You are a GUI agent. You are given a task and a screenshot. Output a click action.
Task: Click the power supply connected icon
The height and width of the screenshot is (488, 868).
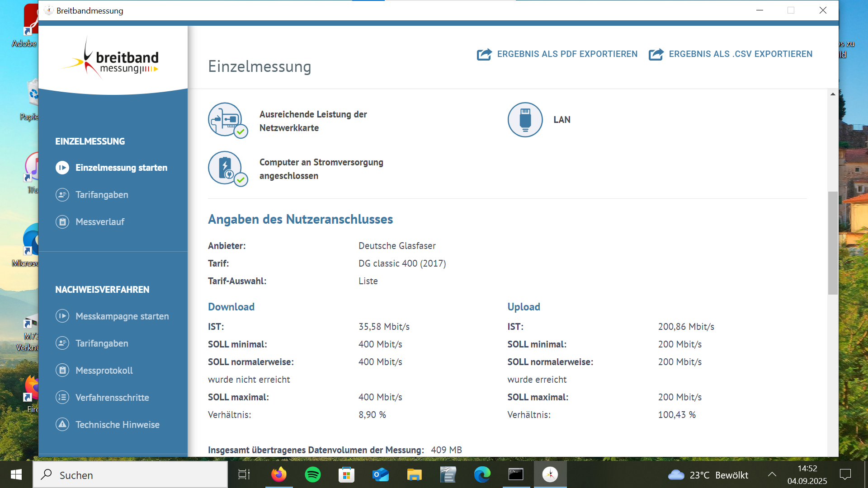click(227, 169)
